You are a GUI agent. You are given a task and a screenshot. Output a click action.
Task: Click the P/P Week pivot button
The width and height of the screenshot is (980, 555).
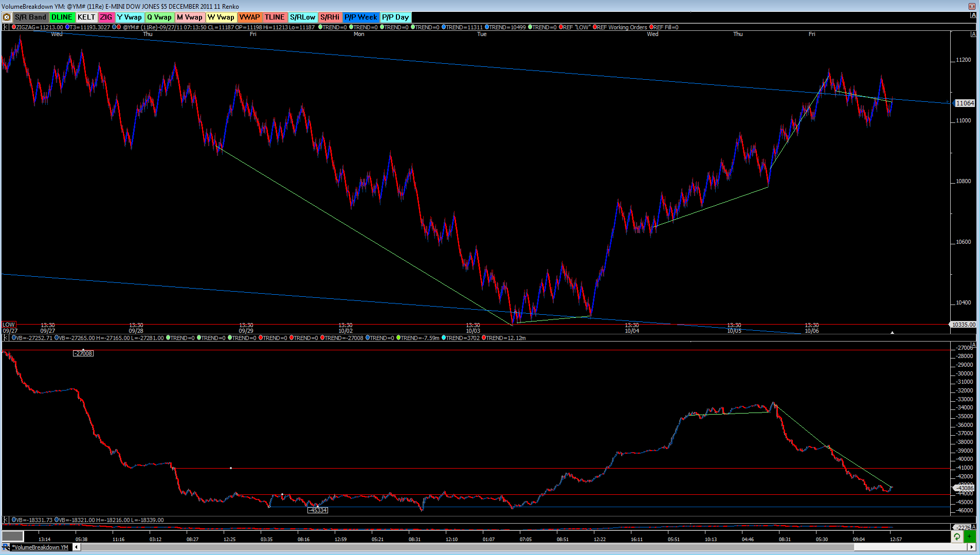(x=361, y=17)
